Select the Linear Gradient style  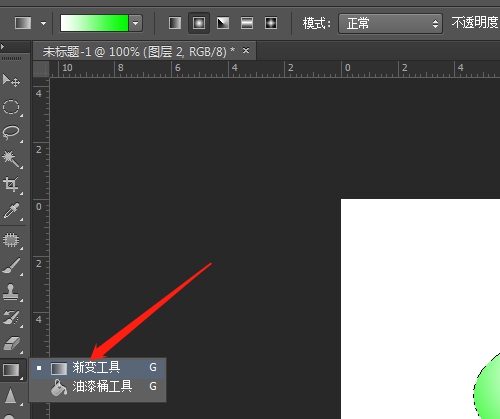pos(175,23)
